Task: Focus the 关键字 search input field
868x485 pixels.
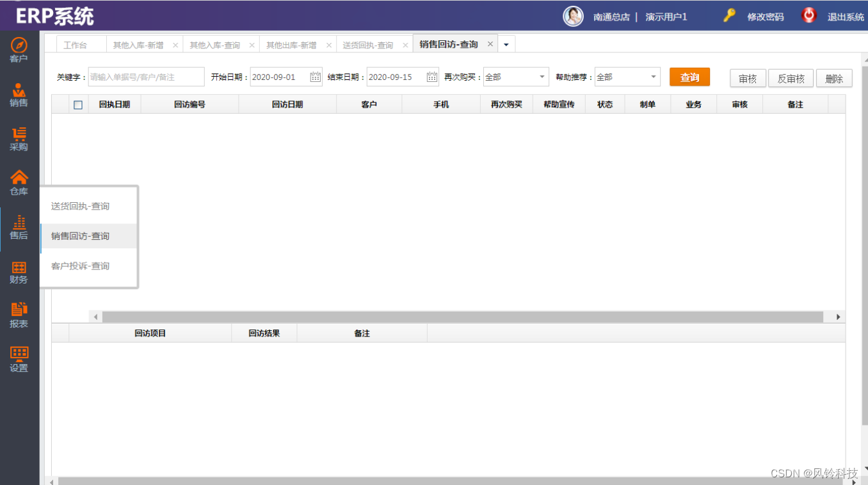Action: pos(146,77)
